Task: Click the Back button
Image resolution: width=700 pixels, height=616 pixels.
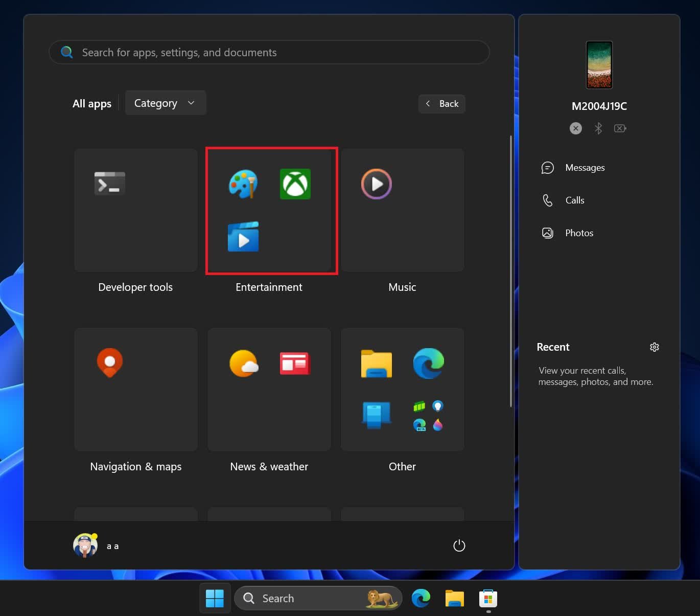Action: [441, 103]
